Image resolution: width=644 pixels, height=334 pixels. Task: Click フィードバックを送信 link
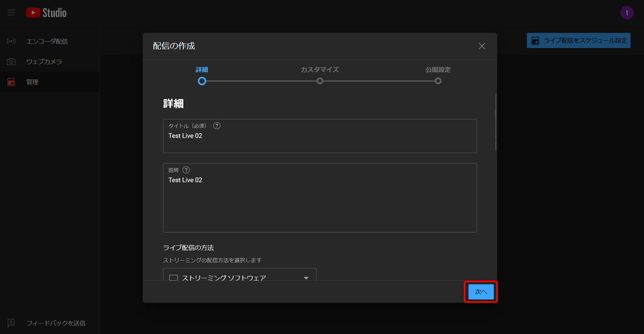pyautogui.click(x=56, y=323)
